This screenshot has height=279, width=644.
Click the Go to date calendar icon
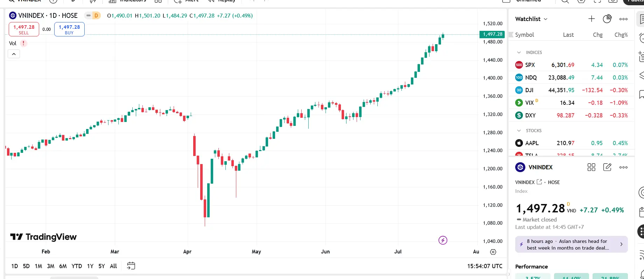point(131,266)
